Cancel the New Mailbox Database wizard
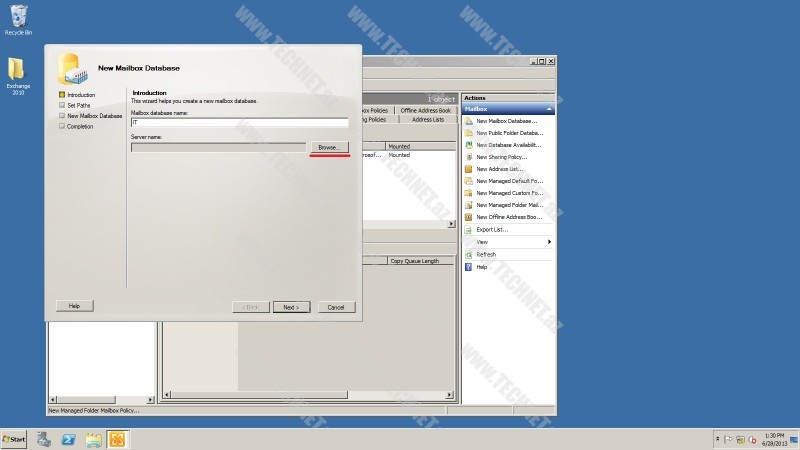This screenshot has height=450, width=800. click(x=336, y=307)
